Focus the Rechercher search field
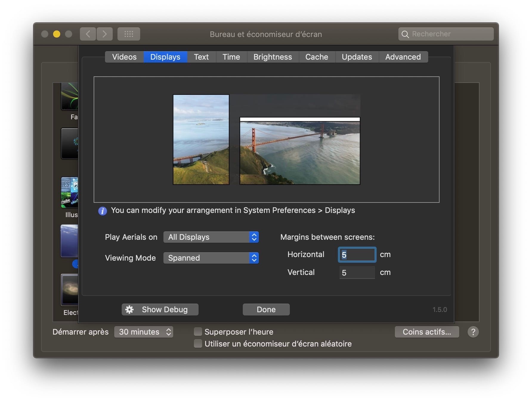Screen dimensions: 532x402 click(x=446, y=34)
